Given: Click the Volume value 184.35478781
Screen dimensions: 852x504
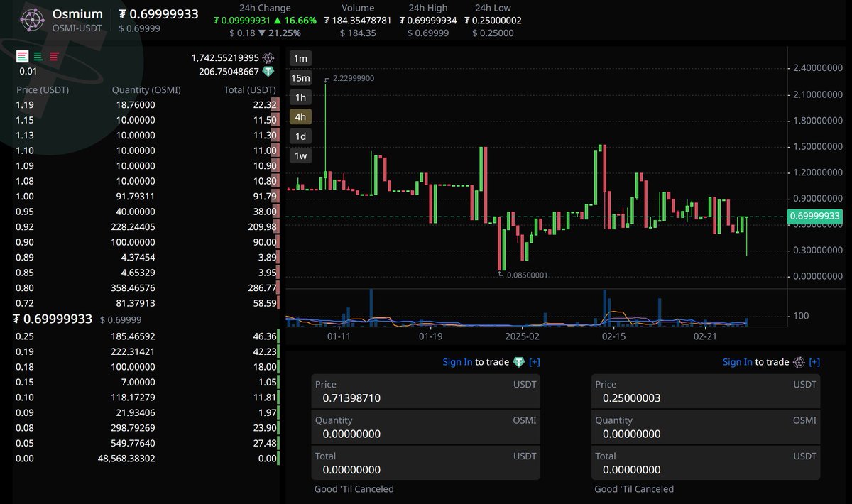Looking at the screenshot, I should coord(358,21).
